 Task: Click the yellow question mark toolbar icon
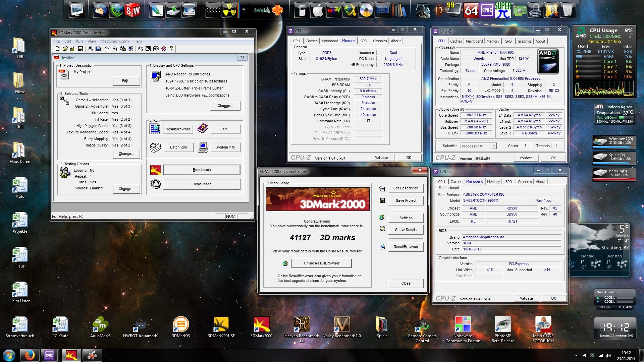coord(171,49)
